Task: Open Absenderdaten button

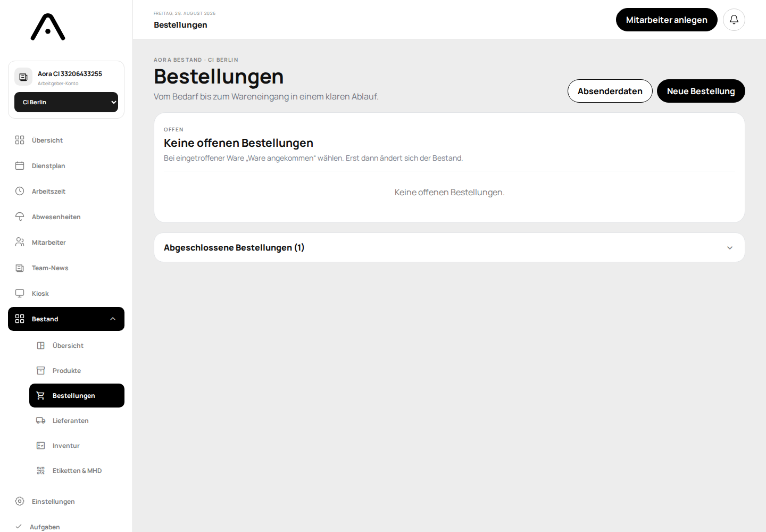Action: (610, 91)
